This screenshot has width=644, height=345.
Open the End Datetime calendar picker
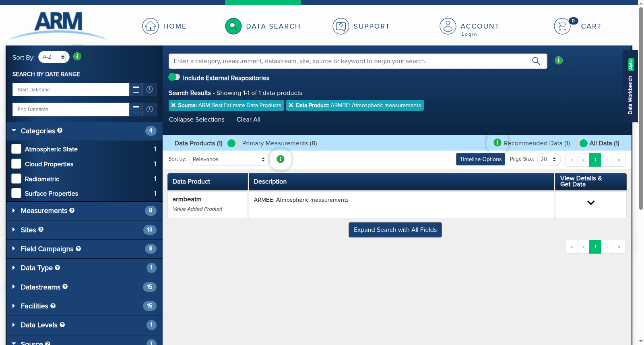click(136, 109)
